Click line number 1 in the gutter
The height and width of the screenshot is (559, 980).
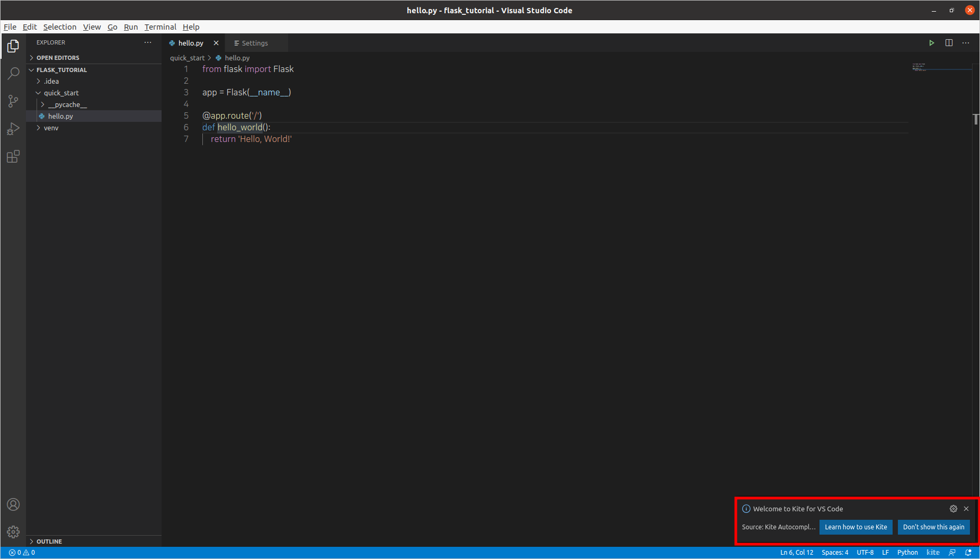186,69
